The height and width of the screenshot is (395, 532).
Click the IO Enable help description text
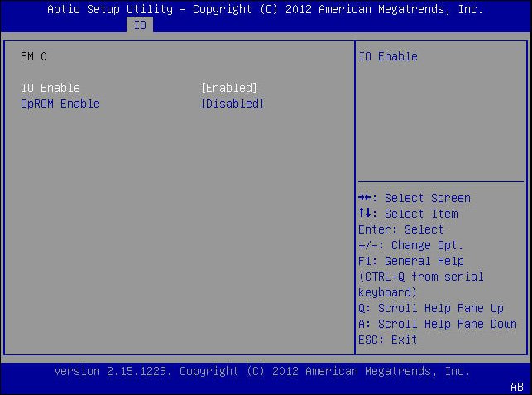[388, 56]
